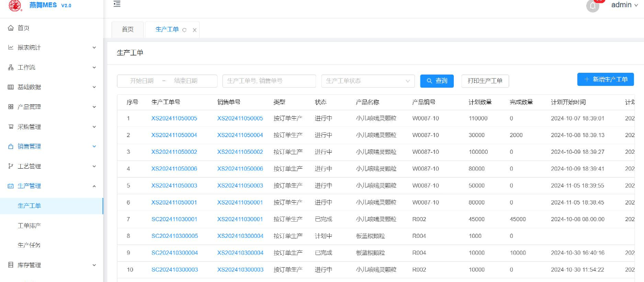
Task: Collapse the 生产管理 sidebar menu
Action: point(51,186)
